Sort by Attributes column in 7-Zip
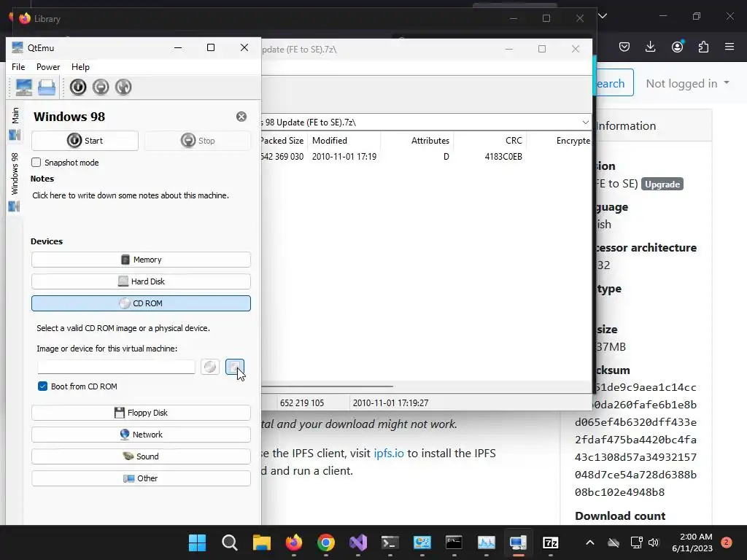747x560 pixels. click(x=417, y=141)
